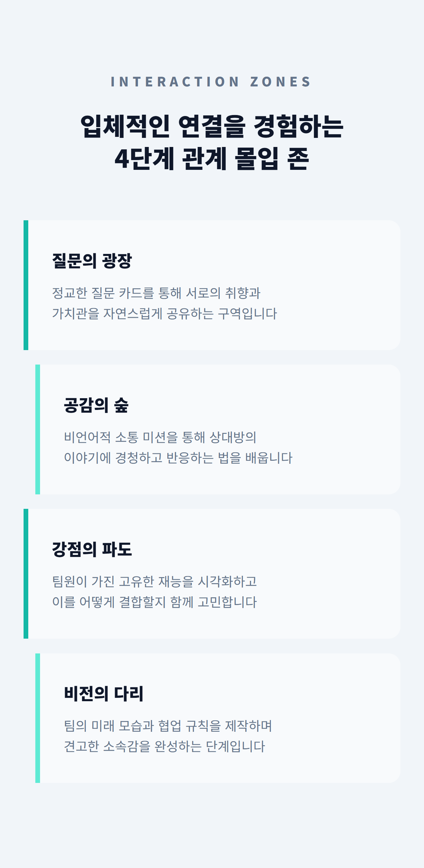424x868 pixels.
Task: Click the text line starting 비언어적 소통 미션을
Action: (160, 437)
